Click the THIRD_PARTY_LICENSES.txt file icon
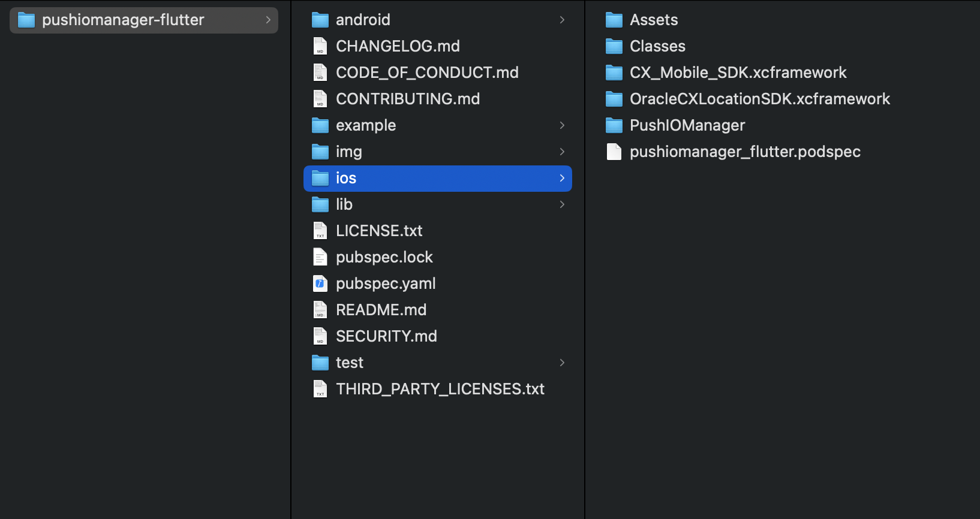The image size is (980, 519). coord(320,389)
